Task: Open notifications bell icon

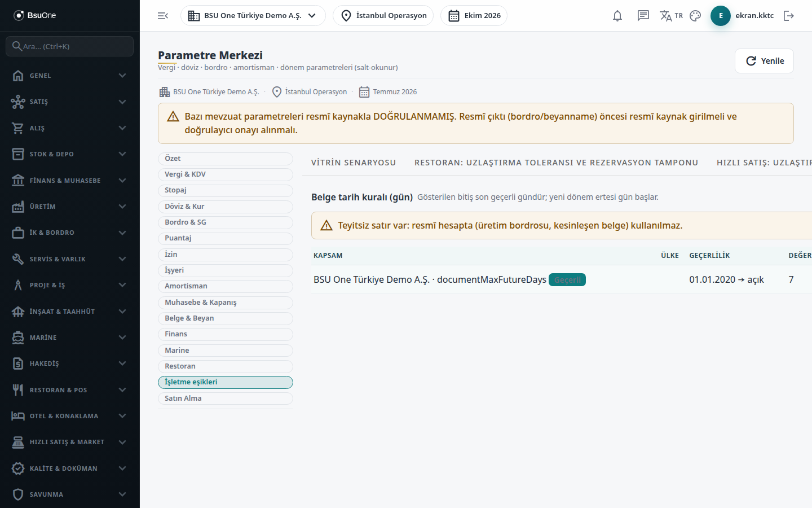Action: 617,16
